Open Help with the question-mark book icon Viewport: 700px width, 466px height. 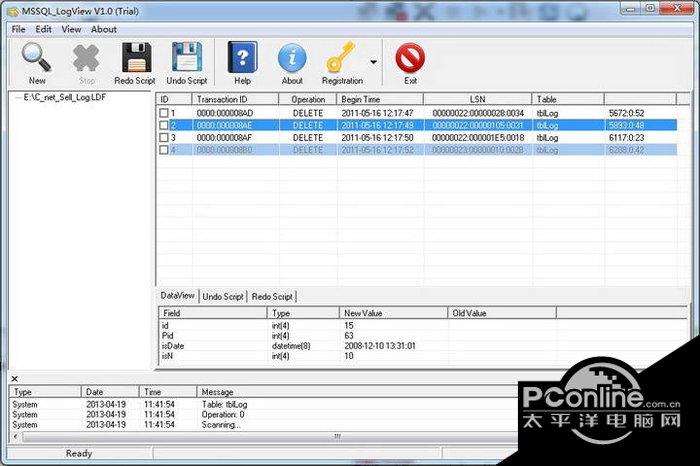[x=242, y=57]
